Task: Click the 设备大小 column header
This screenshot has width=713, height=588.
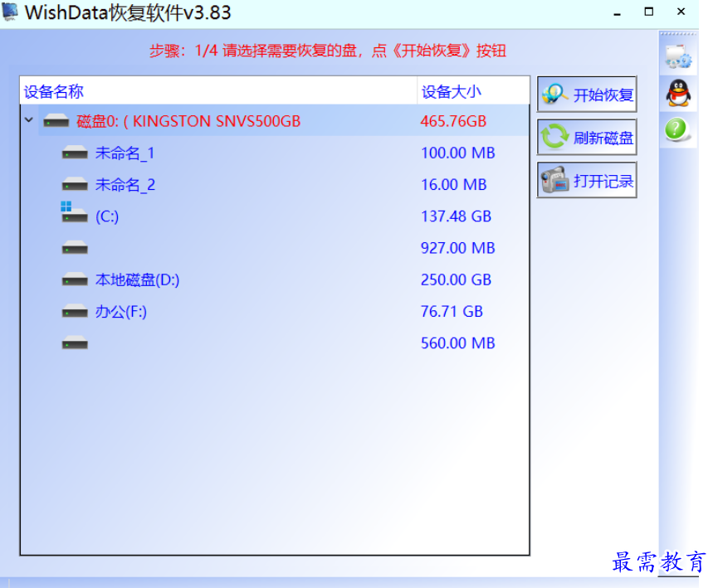Action: 443,91
